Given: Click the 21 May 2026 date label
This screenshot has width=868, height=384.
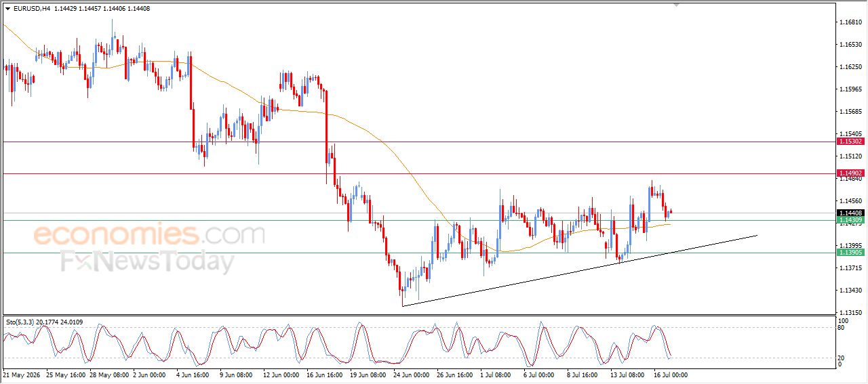Looking at the screenshot, I should point(21,375).
